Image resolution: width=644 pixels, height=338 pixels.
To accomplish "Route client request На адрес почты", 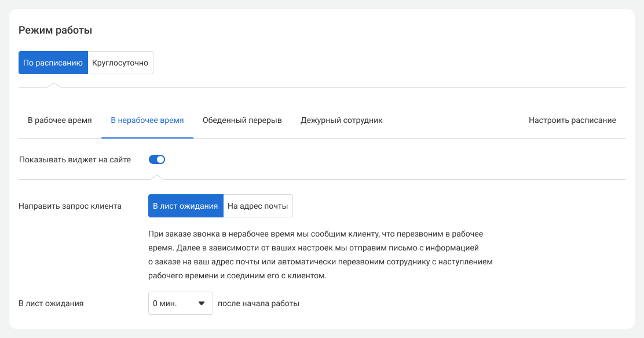I will click(x=258, y=206).
